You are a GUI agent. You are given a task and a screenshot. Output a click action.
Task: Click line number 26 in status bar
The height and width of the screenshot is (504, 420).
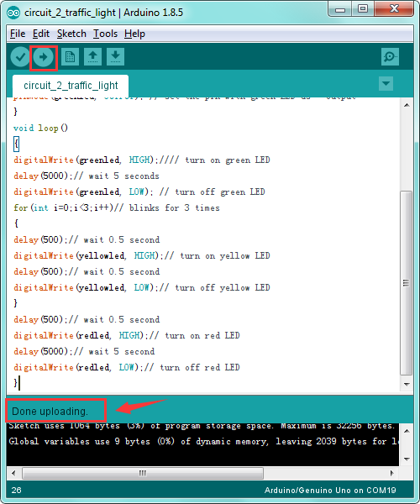coord(17,491)
